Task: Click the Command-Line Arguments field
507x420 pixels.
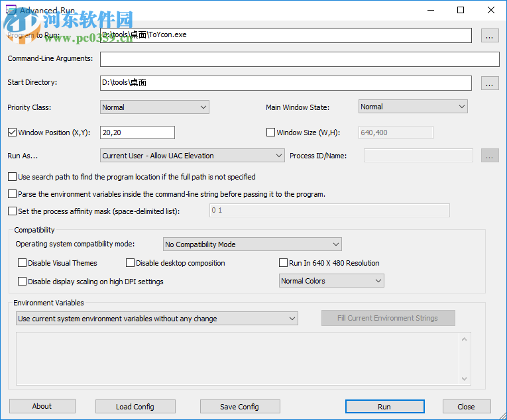Action: coord(300,59)
